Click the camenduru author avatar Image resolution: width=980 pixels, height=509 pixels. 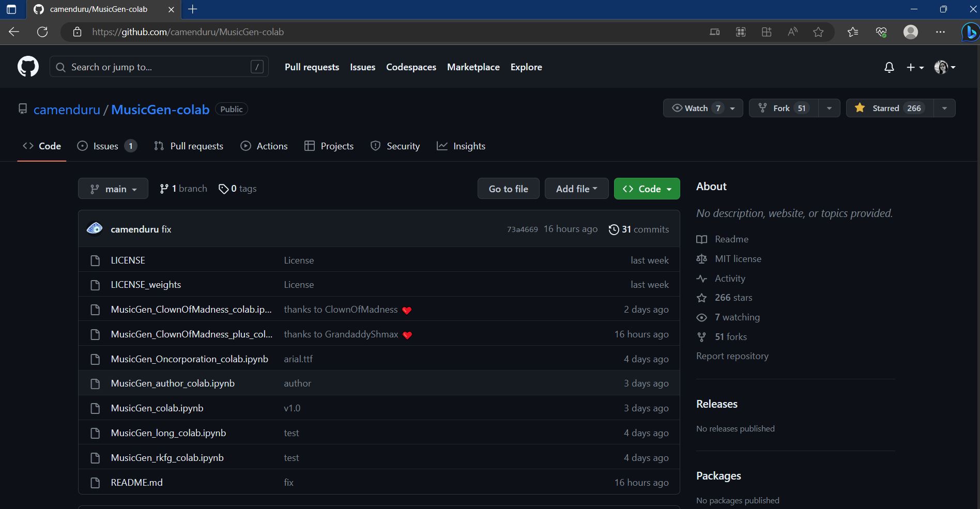coord(95,228)
